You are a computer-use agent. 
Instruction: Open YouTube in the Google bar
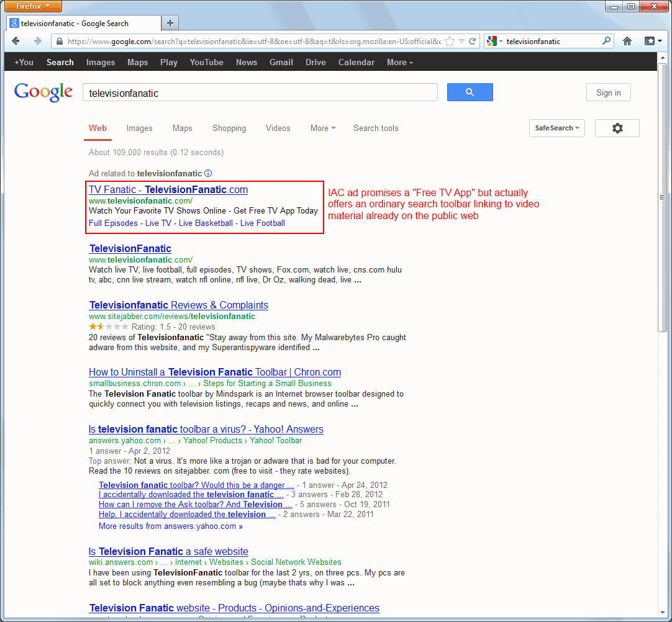[206, 62]
